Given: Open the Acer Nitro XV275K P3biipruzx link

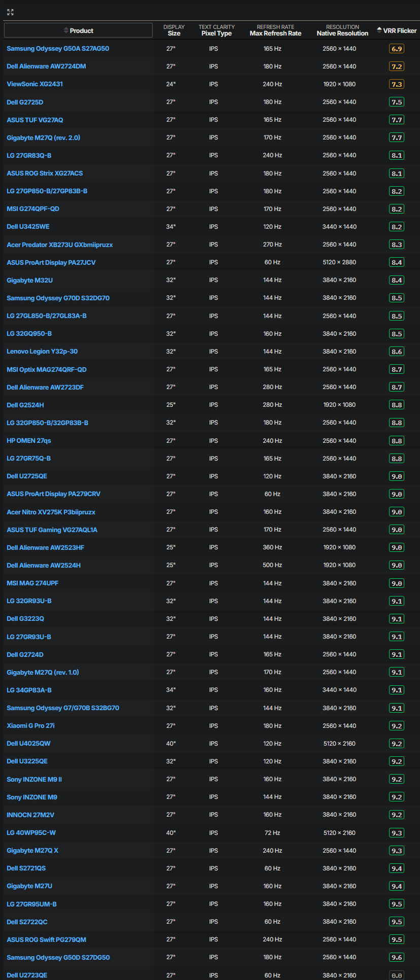Looking at the screenshot, I should click(x=51, y=512).
